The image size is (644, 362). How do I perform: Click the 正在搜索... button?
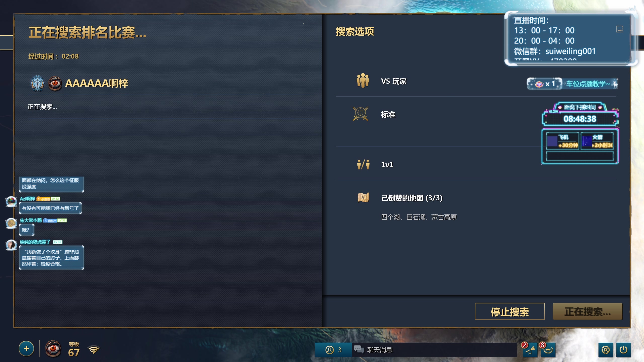point(587,311)
